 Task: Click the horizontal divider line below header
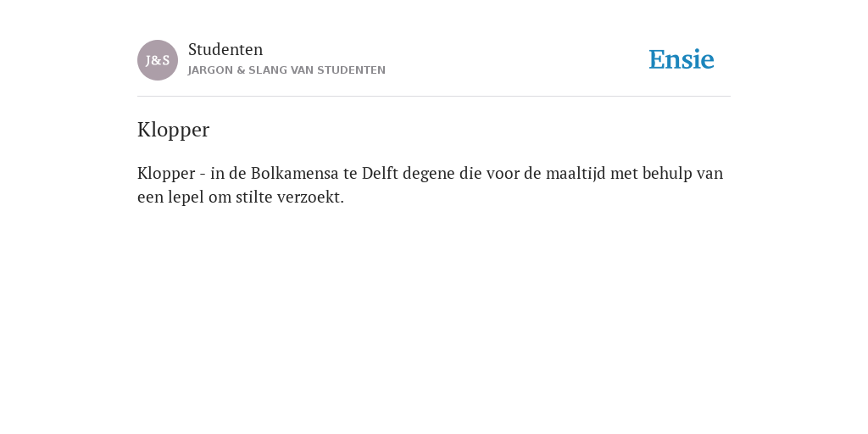(434, 97)
